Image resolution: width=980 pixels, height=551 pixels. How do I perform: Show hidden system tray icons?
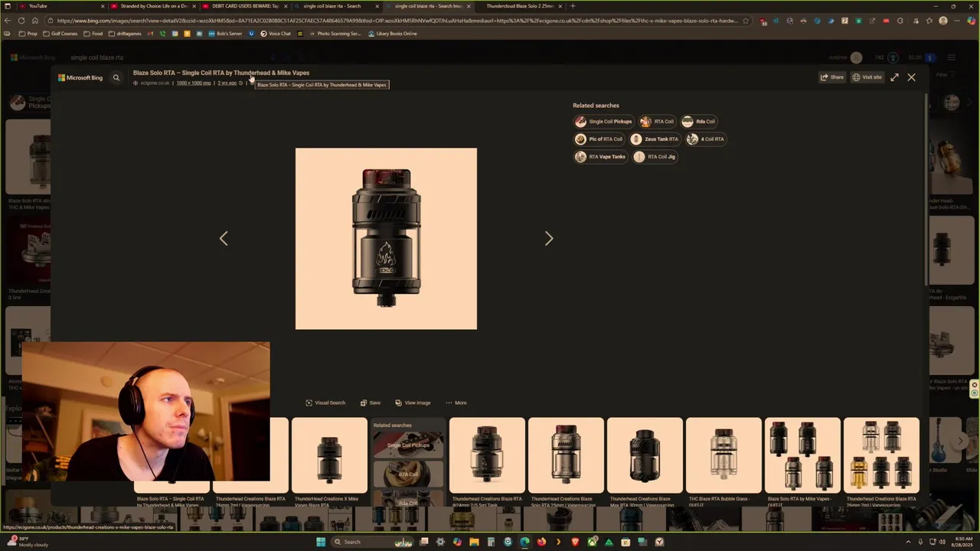908,542
